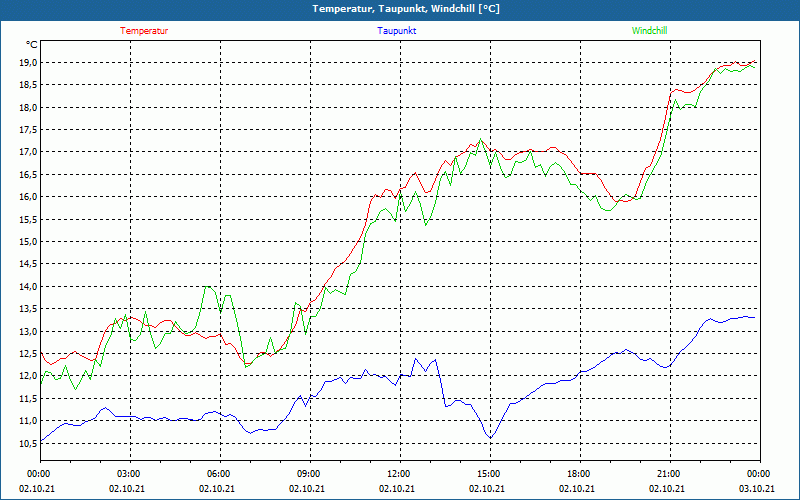Click the green windchill peak near 05:30
800x500 pixels.
207,287
